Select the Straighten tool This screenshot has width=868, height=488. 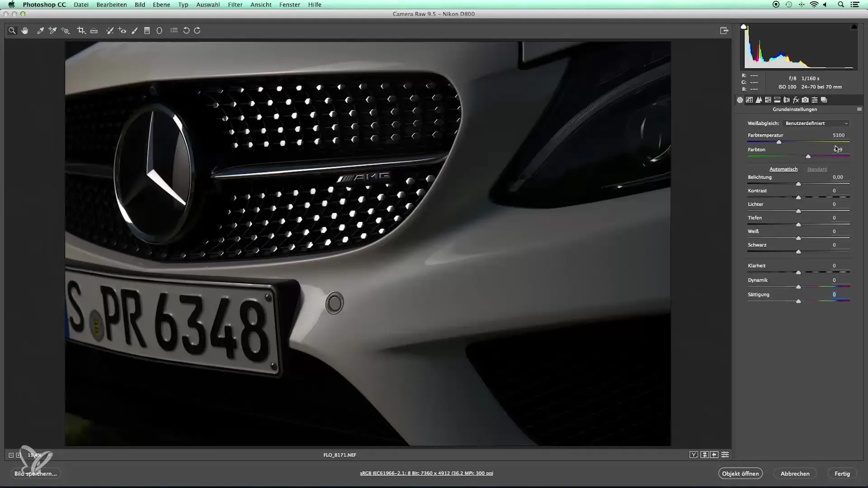pyautogui.click(x=94, y=31)
